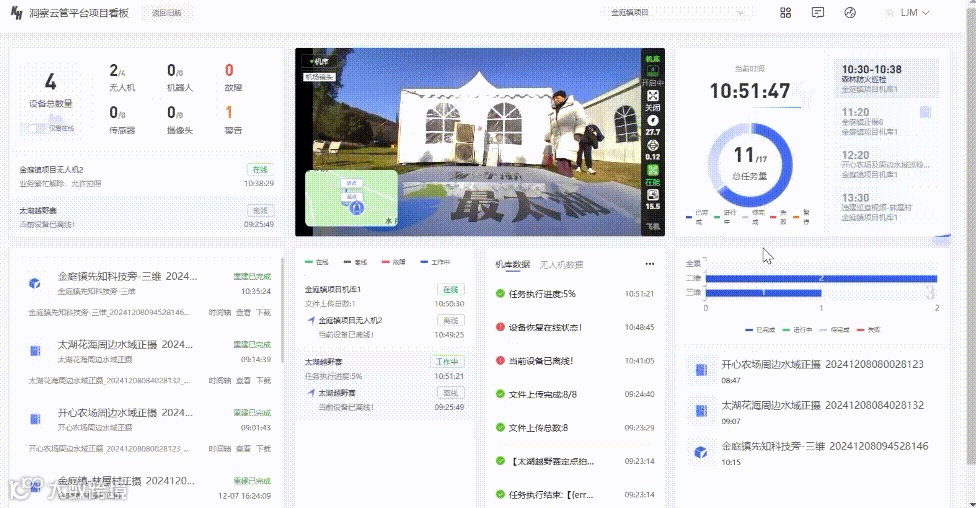Click the icon for 太湖花海周边水域正摄 in left list
The image size is (976, 508).
(35, 351)
